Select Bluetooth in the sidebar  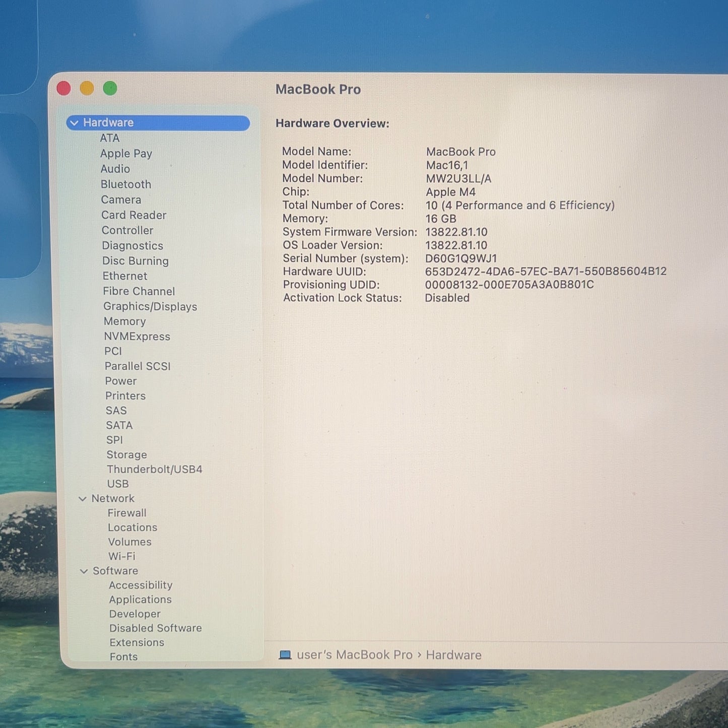point(126,184)
